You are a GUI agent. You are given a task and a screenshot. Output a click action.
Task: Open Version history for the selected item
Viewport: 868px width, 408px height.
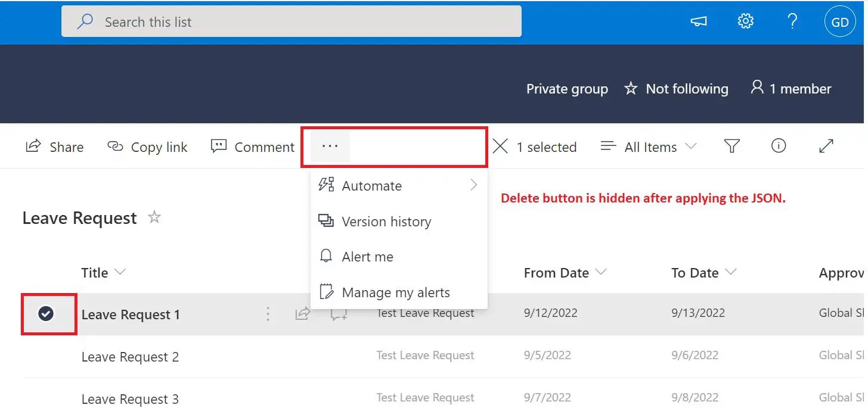point(386,221)
